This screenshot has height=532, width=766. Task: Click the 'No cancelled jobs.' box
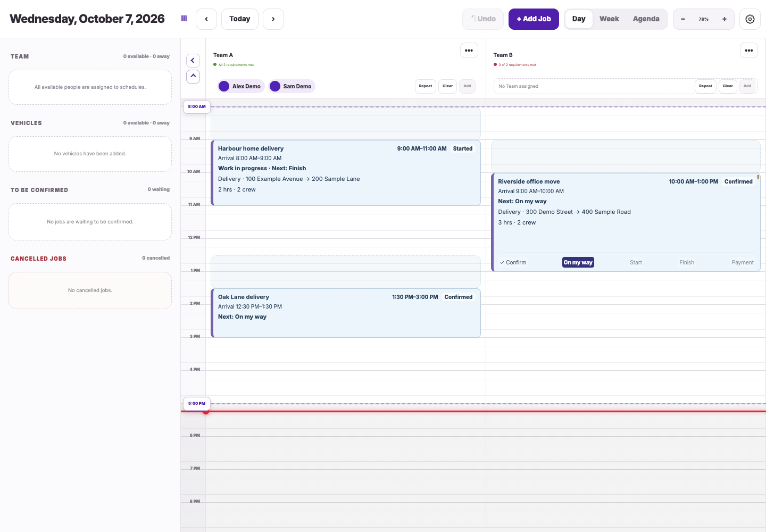(x=90, y=290)
